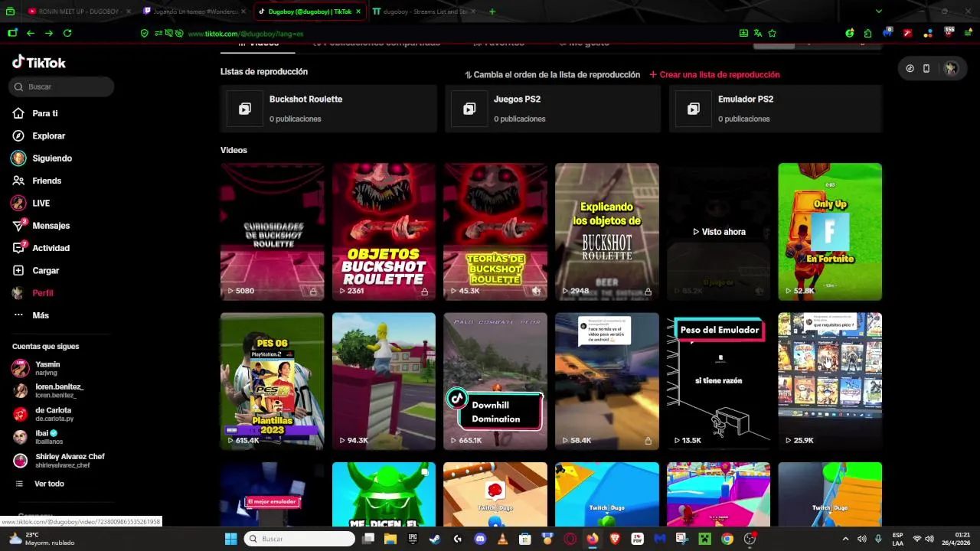This screenshot has width=980, height=551.
Task: Show hidden system tray icons
Action: pyautogui.click(x=845, y=539)
